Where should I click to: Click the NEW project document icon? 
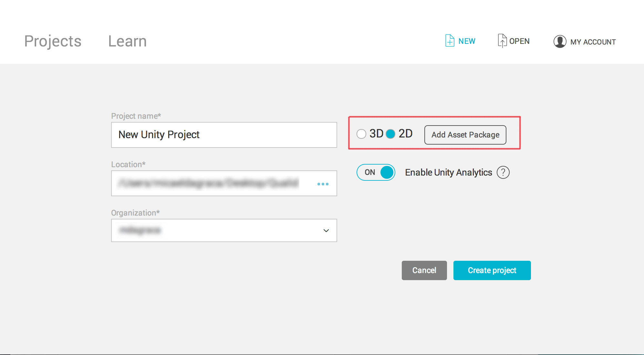[450, 41]
